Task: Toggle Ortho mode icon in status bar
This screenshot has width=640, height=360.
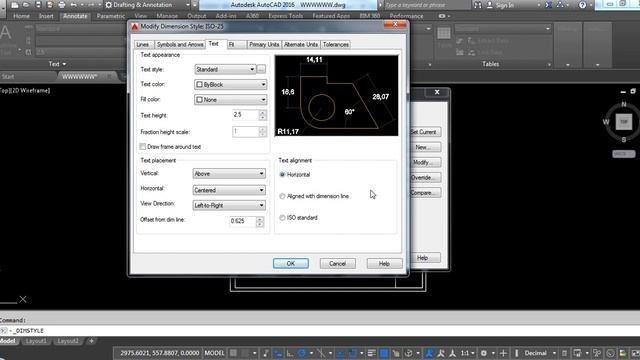Action: (290, 353)
